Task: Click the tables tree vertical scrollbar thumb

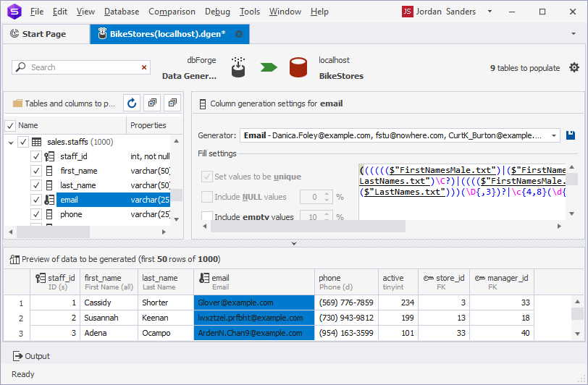Action: 176,195
